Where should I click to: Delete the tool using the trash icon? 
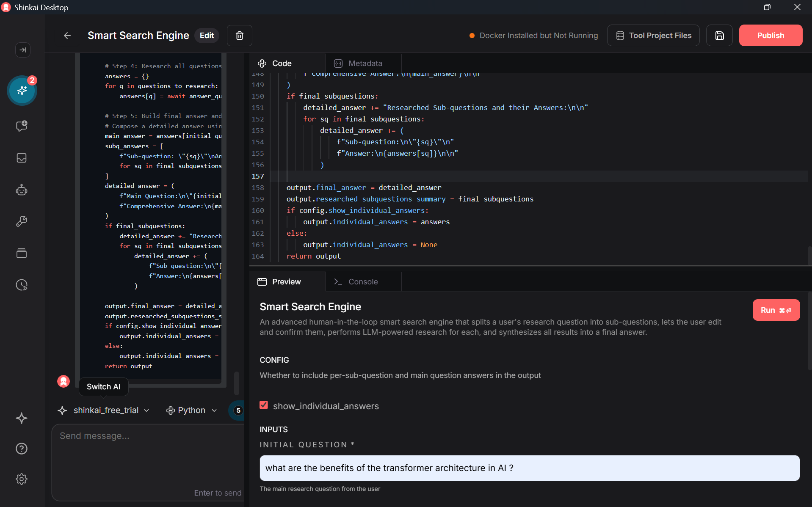coord(239,35)
